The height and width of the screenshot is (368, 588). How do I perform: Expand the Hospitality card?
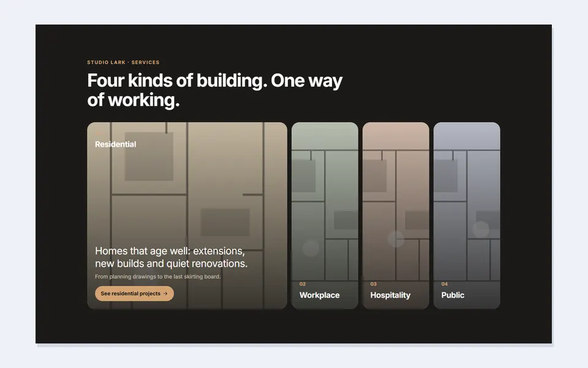396,215
